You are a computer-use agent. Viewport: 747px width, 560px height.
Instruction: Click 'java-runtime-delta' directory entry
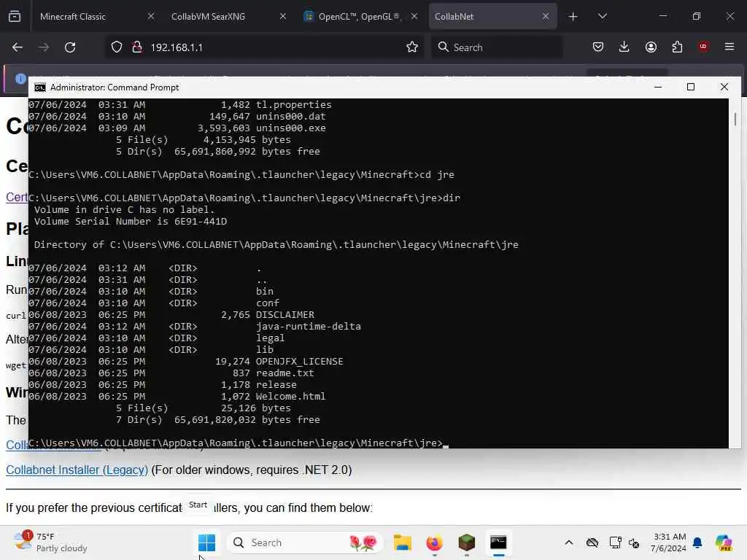[309, 327]
